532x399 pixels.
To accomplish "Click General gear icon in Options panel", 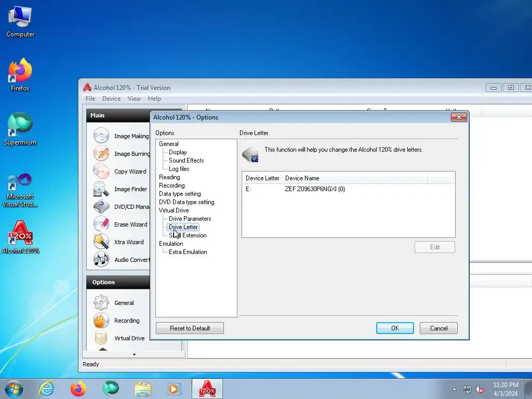I will click(x=101, y=303).
